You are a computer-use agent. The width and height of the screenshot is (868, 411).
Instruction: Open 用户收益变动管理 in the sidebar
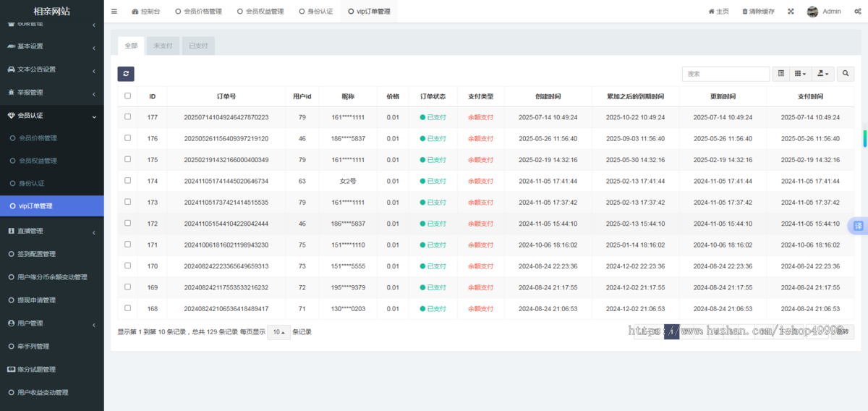click(x=43, y=393)
